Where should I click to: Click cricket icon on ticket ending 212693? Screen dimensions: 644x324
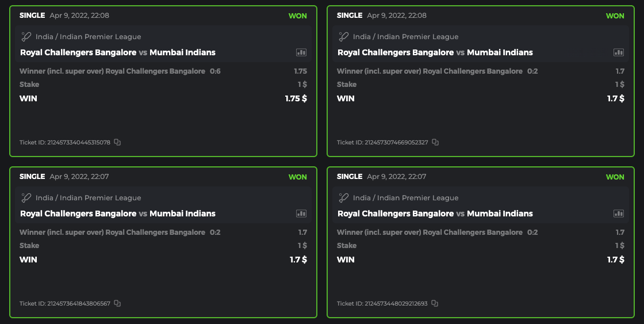point(343,198)
